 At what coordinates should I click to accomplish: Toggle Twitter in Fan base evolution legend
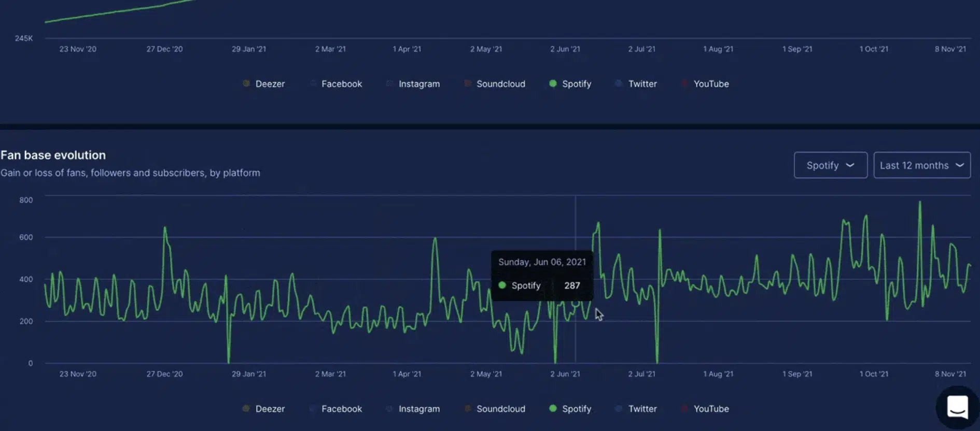[x=636, y=409]
